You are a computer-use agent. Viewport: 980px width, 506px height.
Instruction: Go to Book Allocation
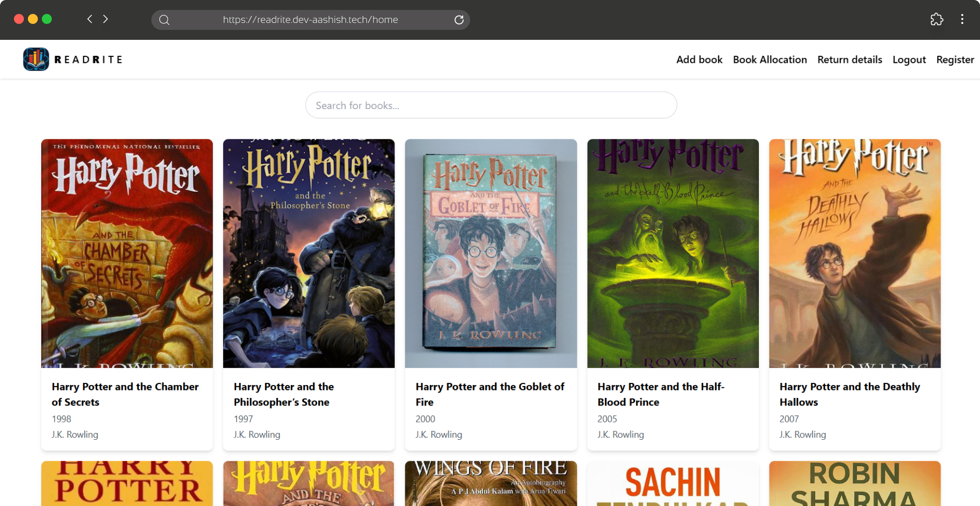770,59
